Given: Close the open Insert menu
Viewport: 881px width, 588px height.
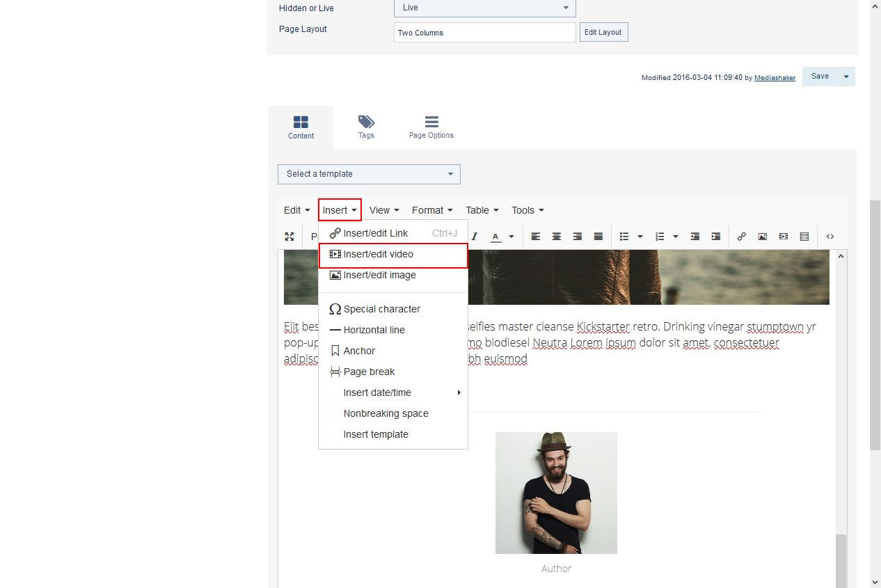Looking at the screenshot, I should coord(340,210).
